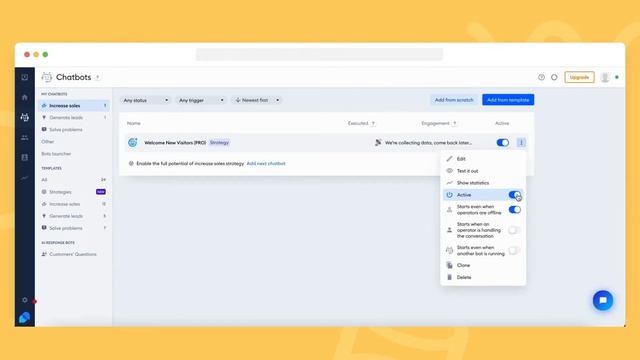Open the contacts book icon in the sidebar
The height and width of the screenshot is (360, 640).
(x=24, y=158)
